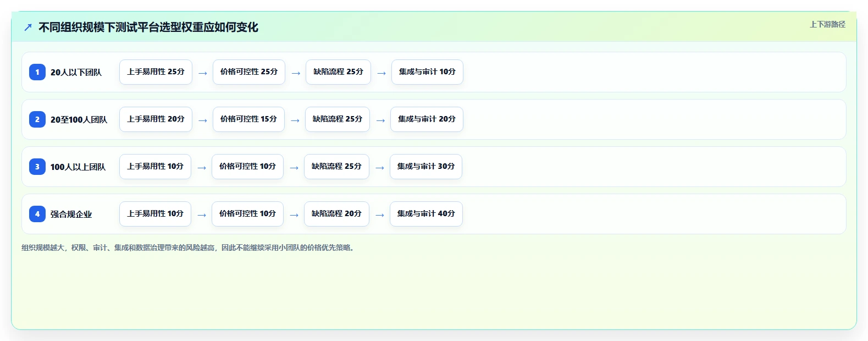The height and width of the screenshot is (341, 868).
Task: Click the footnote text starting 组织规模越大
Action: (x=189, y=248)
